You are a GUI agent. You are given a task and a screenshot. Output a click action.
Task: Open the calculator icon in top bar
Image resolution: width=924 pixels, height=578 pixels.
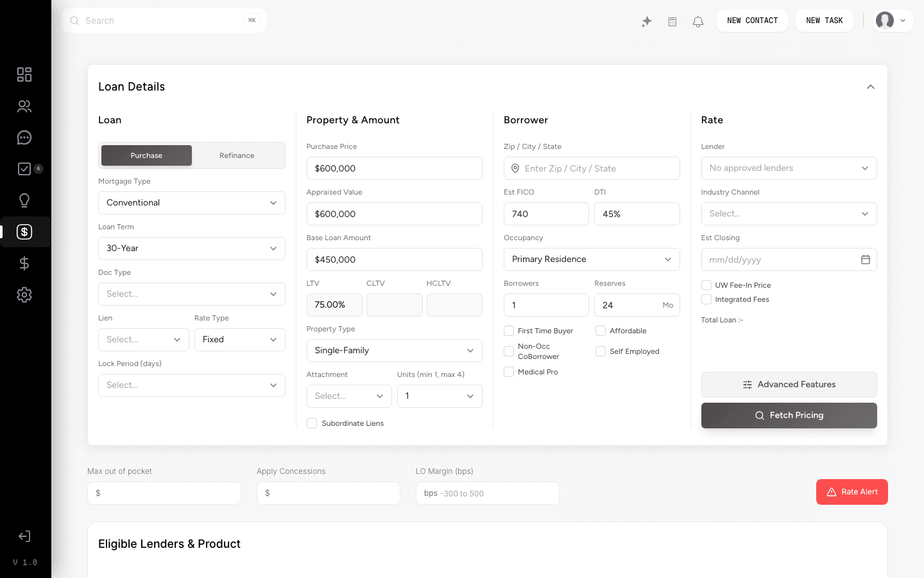(672, 21)
